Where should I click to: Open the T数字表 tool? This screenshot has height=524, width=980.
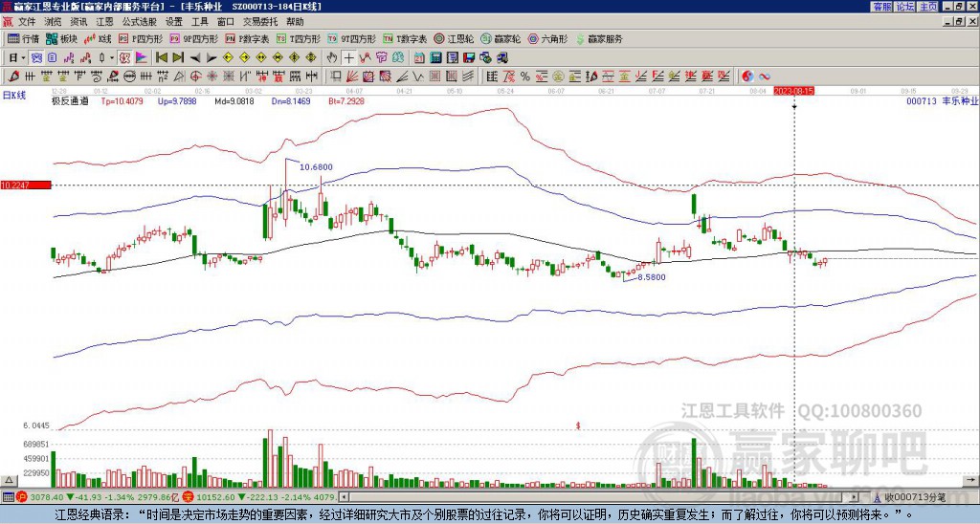point(405,38)
